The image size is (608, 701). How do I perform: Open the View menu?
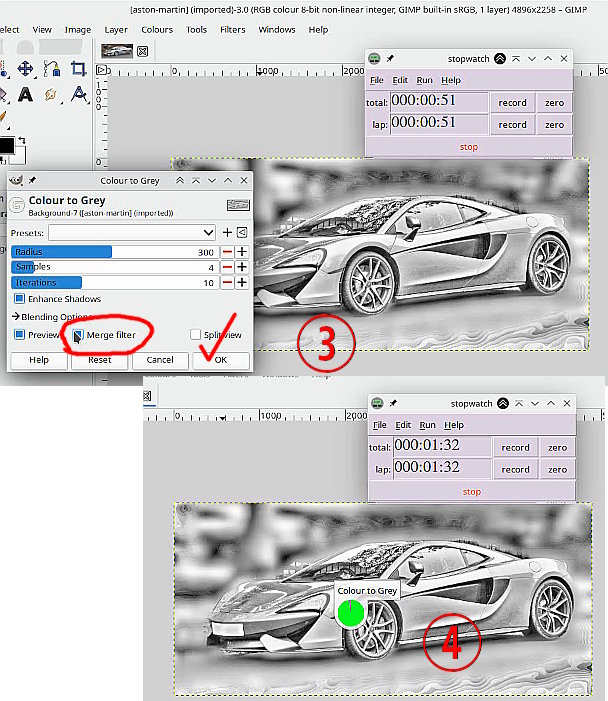point(42,30)
